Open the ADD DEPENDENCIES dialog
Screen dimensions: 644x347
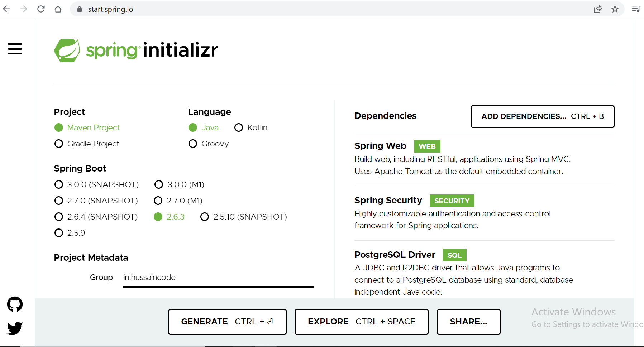coord(542,116)
